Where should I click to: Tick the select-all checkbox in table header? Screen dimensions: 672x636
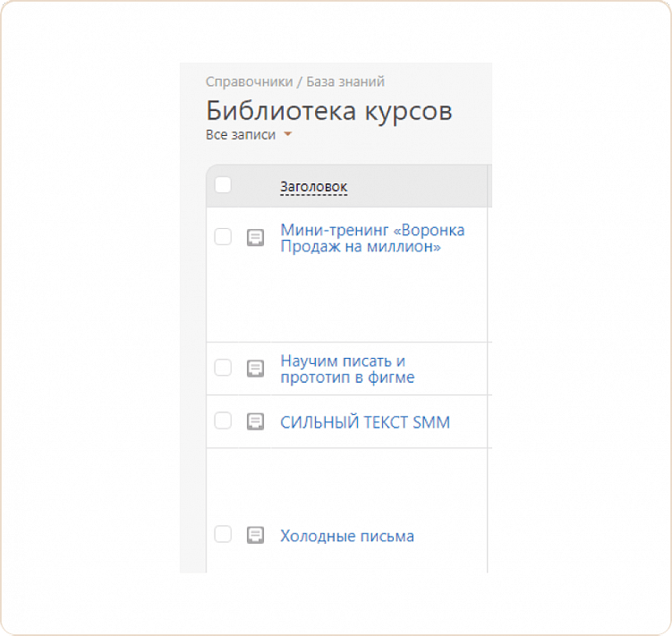(x=223, y=185)
